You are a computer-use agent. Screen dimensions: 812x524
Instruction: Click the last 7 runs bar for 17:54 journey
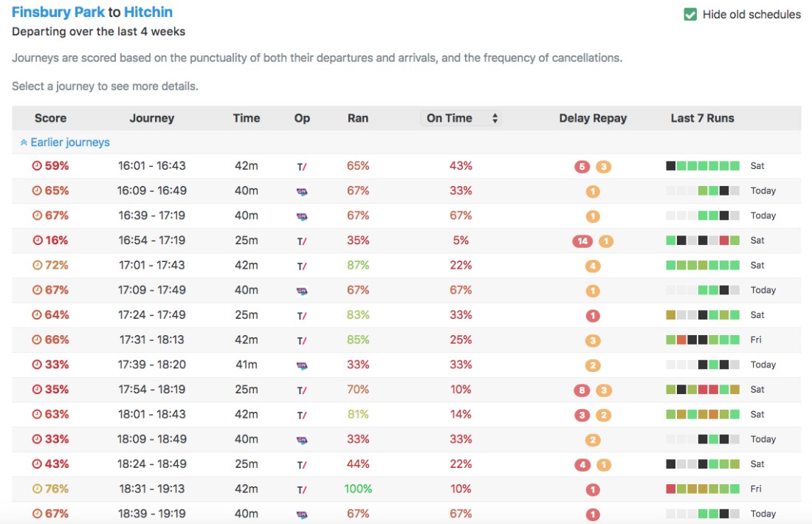[703, 390]
